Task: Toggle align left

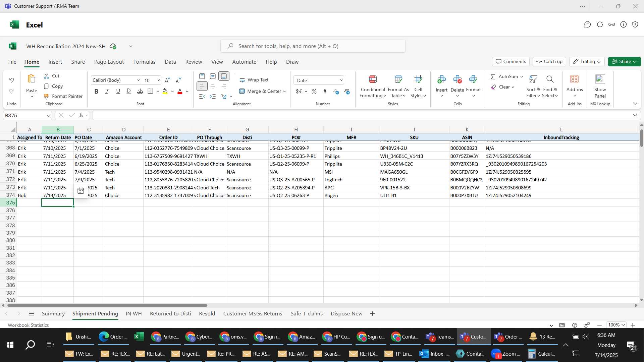Action: (x=202, y=86)
